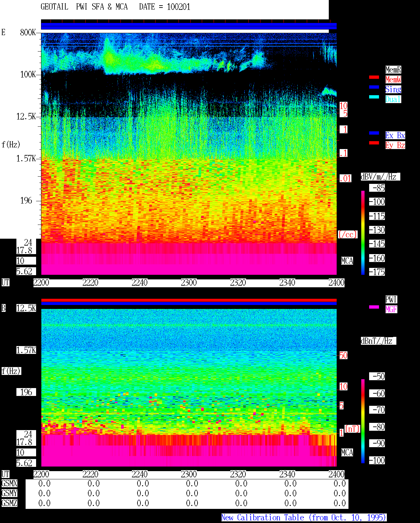Viewport: 420px width, 523px height.
Task: Click "2300" on the E panel time axis
Action: coord(189,282)
